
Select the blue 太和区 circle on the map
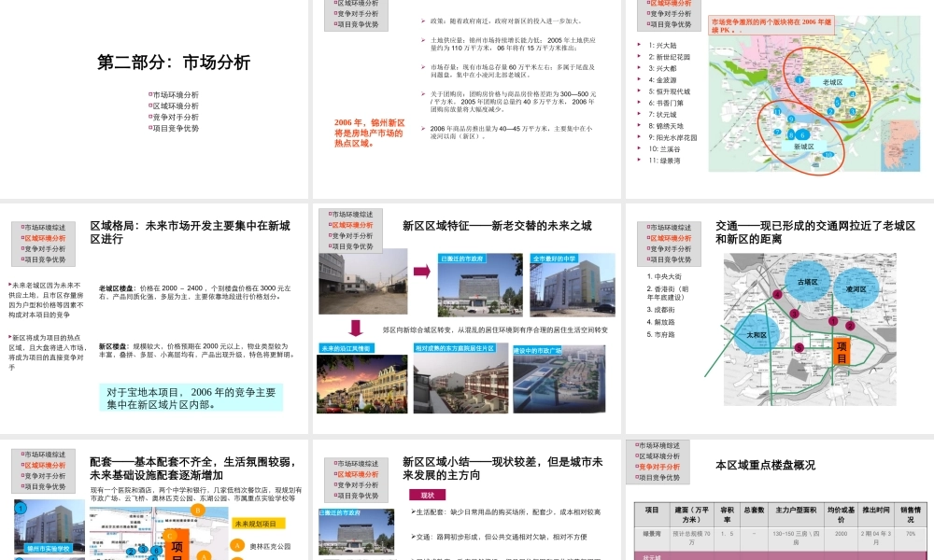[757, 334]
